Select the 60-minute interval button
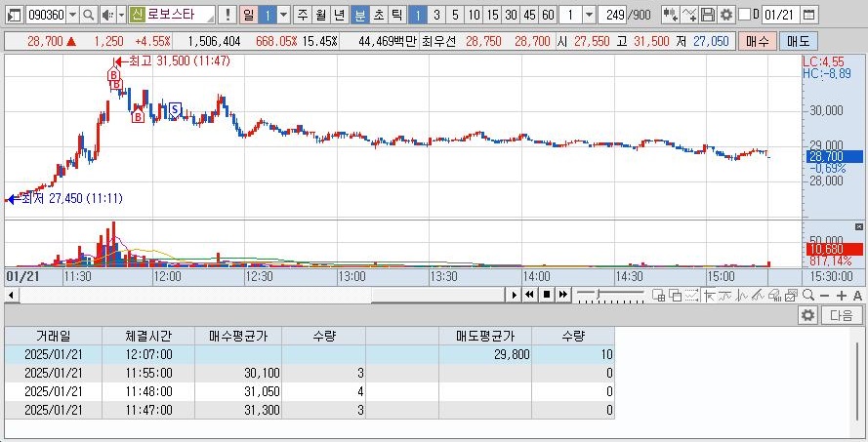The width and height of the screenshot is (868, 442). pyautogui.click(x=548, y=15)
